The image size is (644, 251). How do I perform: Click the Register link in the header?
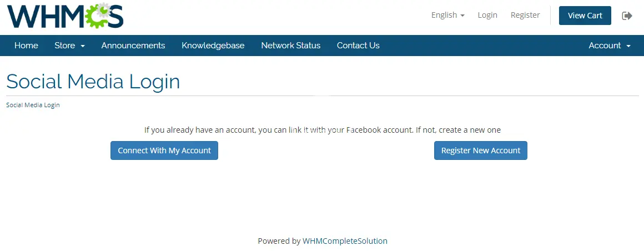point(525,15)
